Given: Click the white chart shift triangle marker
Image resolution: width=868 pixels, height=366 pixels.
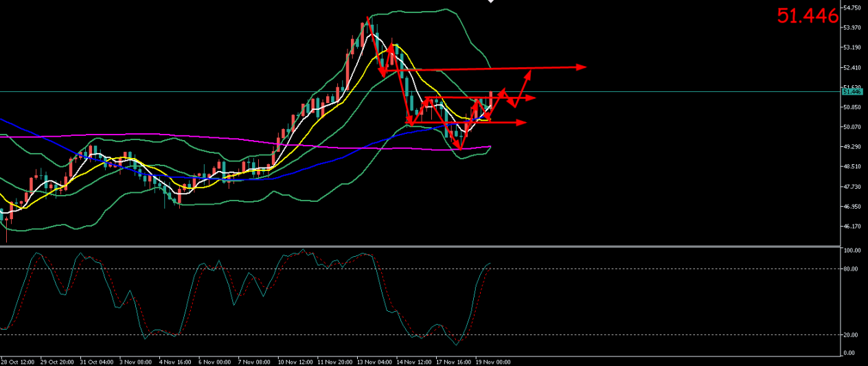Looking at the screenshot, I should click(490, 2).
